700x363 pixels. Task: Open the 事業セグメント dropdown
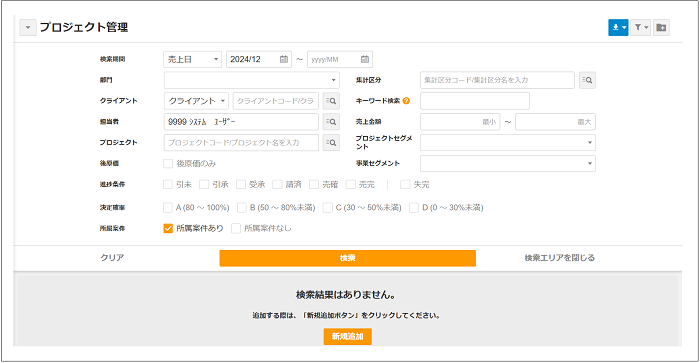pos(508,163)
